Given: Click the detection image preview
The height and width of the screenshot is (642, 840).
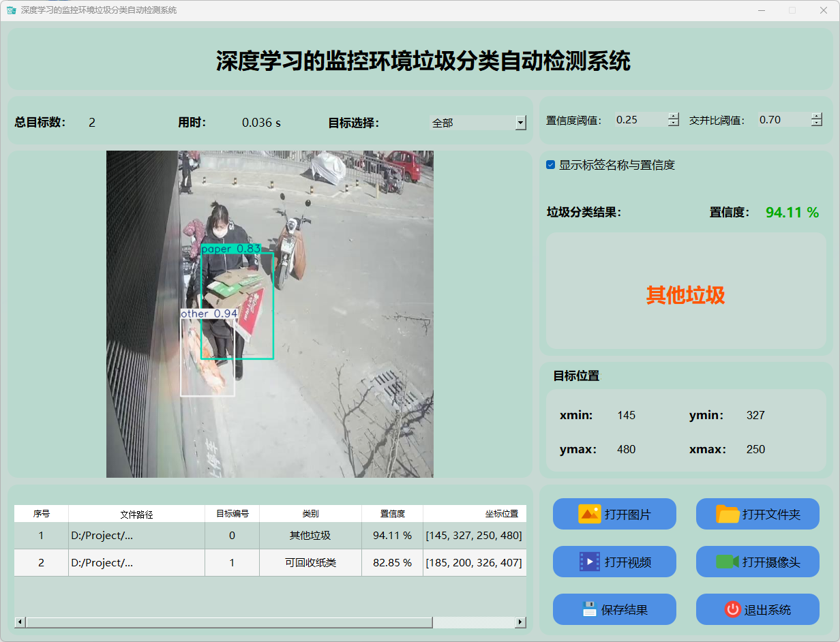Looking at the screenshot, I should tap(269, 314).
